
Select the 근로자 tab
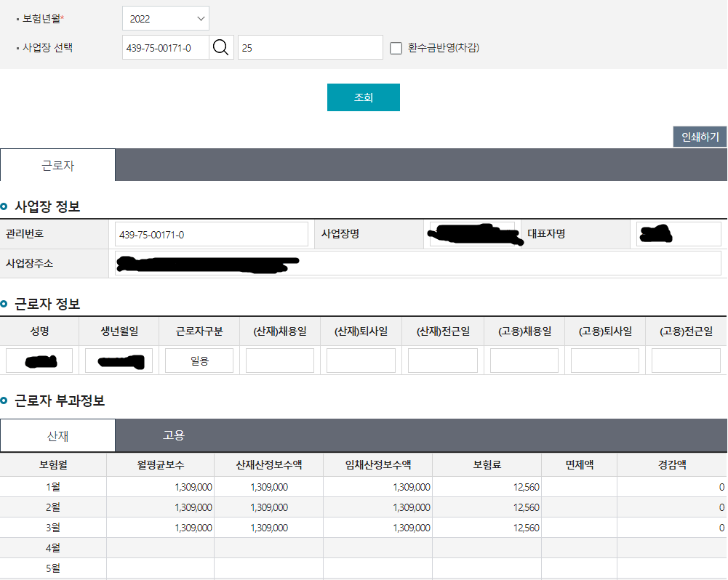(57, 166)
